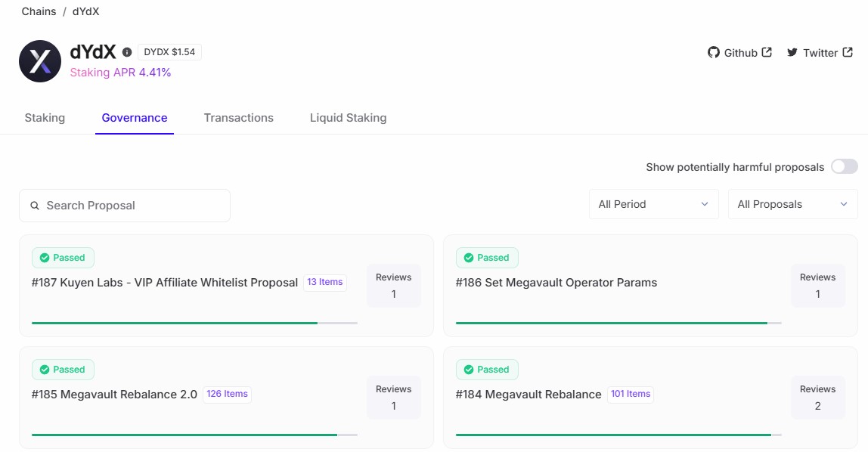The height and width of the screenshot is (452, 868).
Task: Open the Github link
Action: click(x=739, y=53)
